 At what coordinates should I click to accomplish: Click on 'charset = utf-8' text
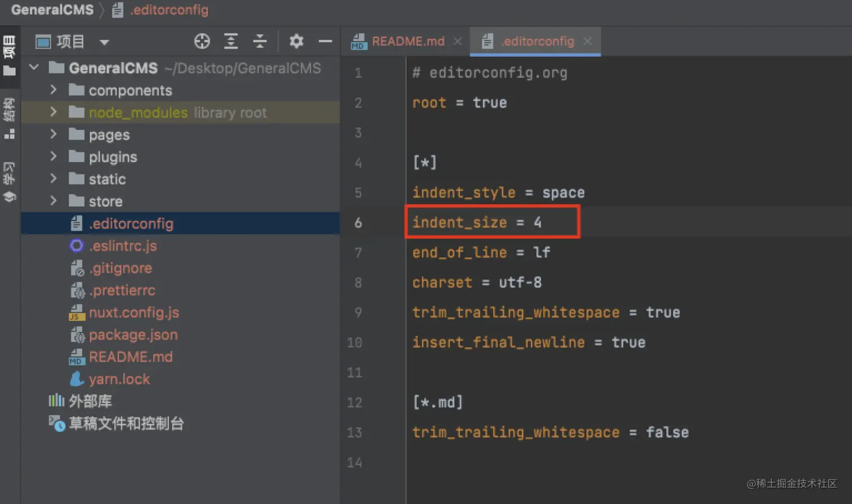477,282
